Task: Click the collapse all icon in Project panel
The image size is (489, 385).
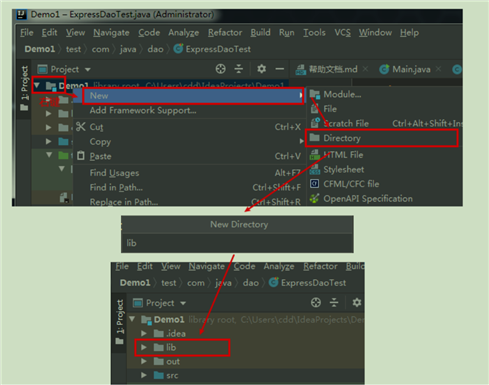Action: 239,69
